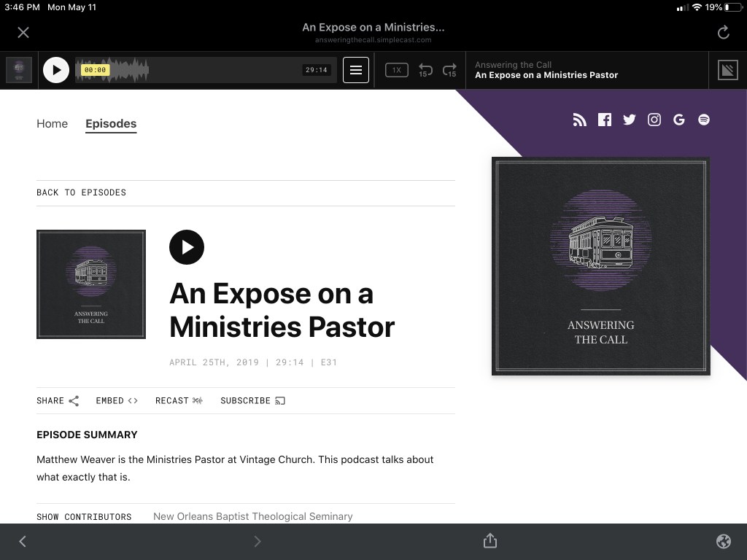The height and width of the screenshot is (560, 747).
Task: Open the Embed code option
Action: pyautogui.click(x=117, y=400)
